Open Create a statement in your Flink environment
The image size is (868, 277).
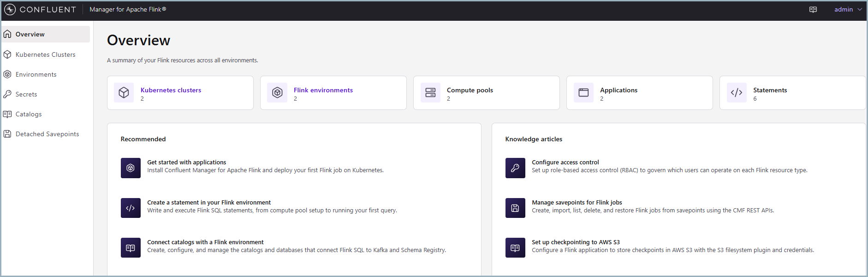209,202
